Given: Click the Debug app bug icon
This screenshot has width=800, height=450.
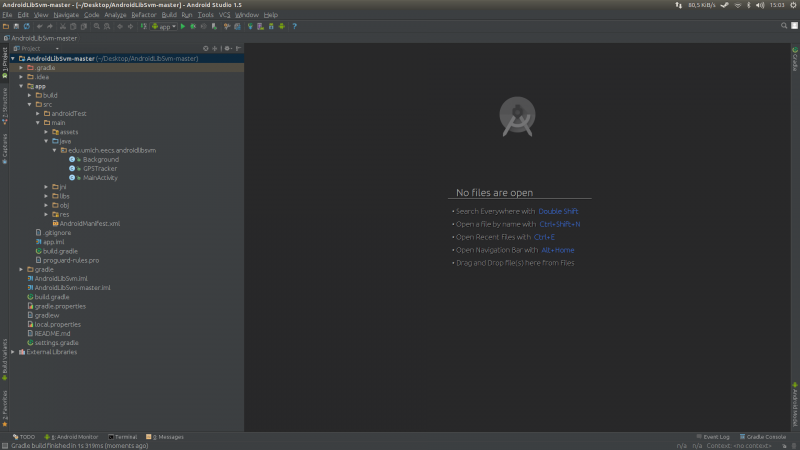Looking at the screenshot, I should click(193, 26).
